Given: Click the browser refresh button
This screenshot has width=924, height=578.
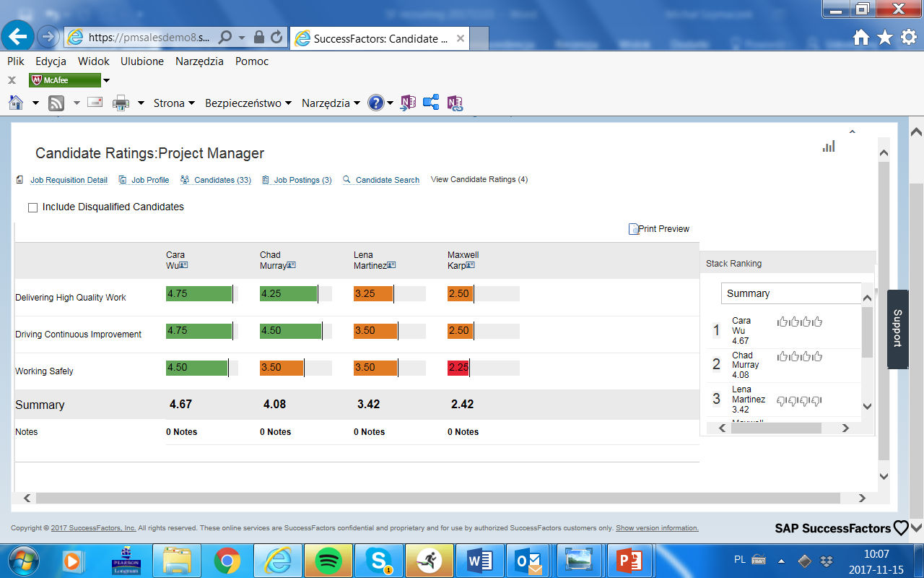Looking at the screenshot, I should coord(277,37).
